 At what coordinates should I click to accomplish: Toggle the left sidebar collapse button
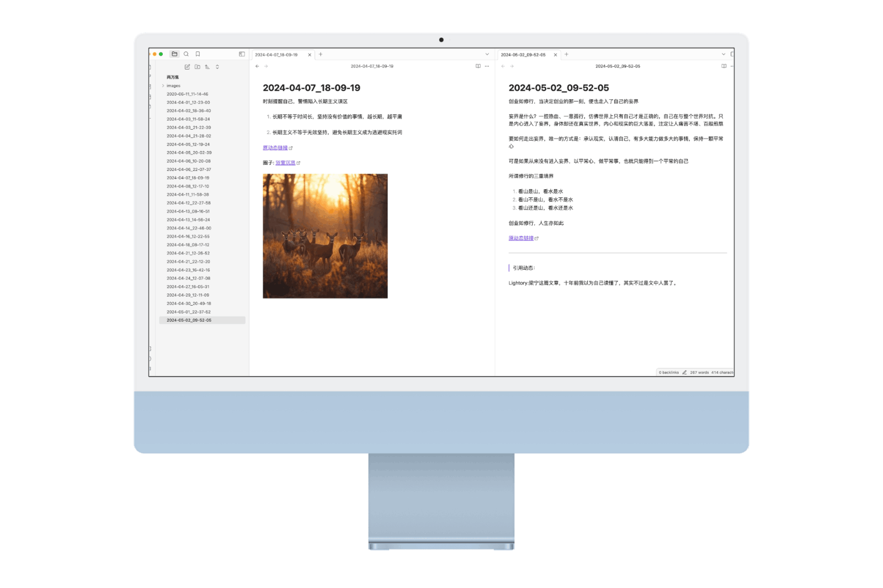coord(242,54)
